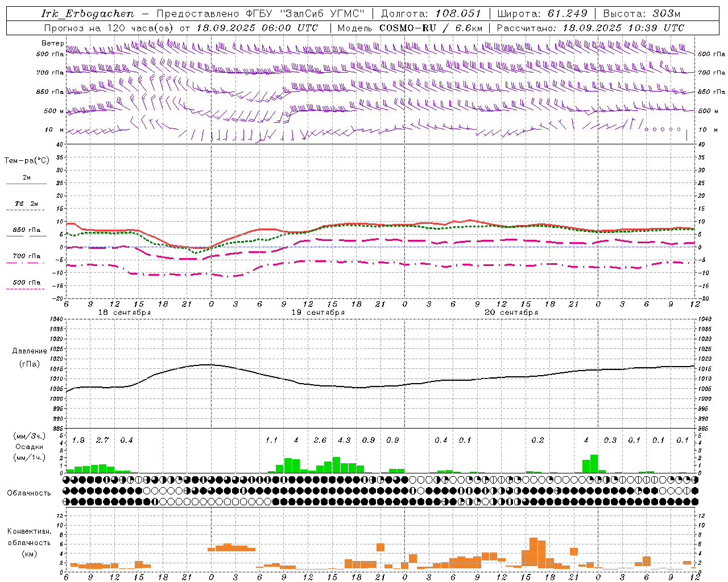Click the "Тем-ра(°C)" temperature label
This screenshot has height=582, width=728.
pos(27,161)
